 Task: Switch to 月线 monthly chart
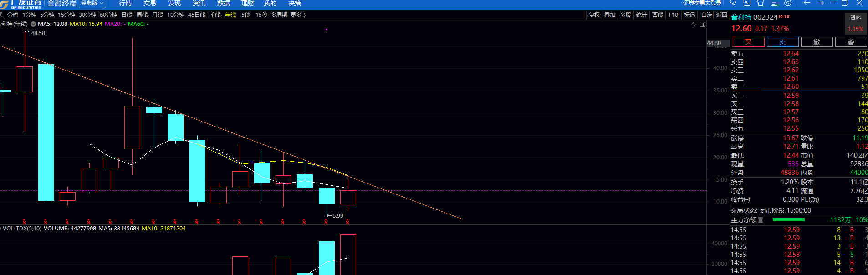[x=158, y=15]
